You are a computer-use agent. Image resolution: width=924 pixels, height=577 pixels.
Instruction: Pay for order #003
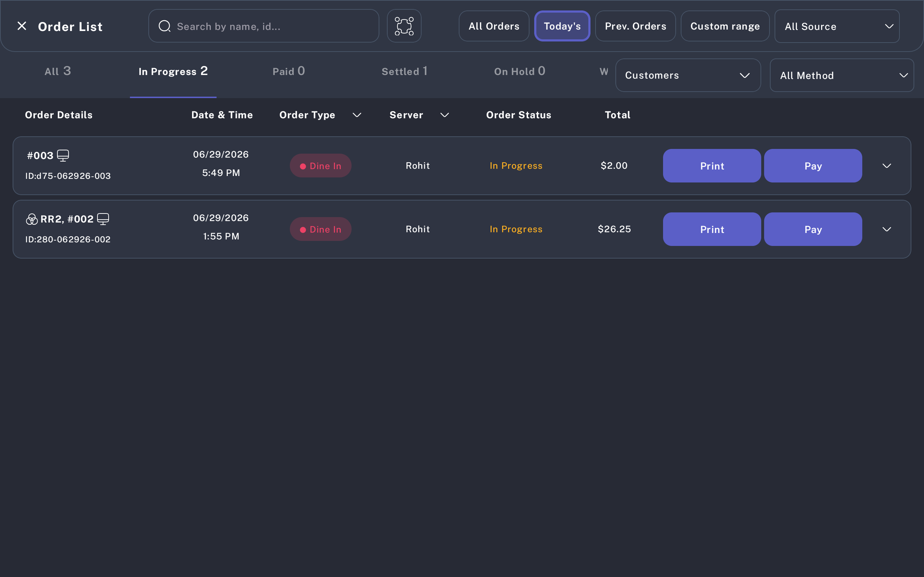[x=813, y=166]
